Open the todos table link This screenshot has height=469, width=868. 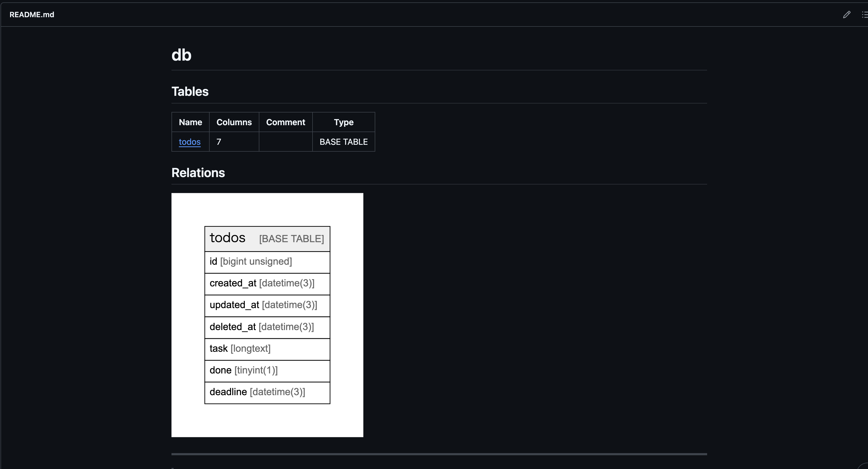(x=190, y=142)
